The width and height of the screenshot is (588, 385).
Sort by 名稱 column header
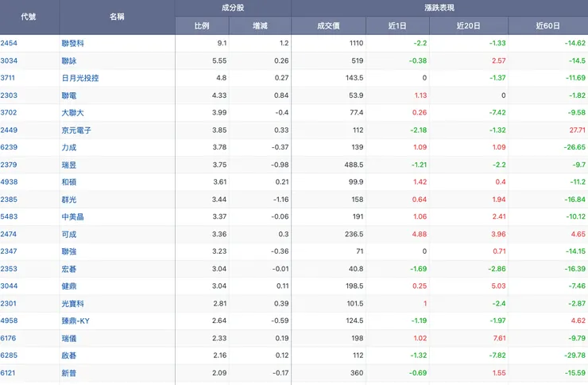pyautogui.click(x=117, y=17)
